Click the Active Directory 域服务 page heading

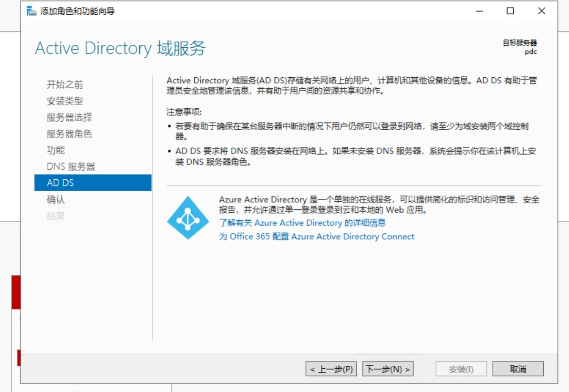[x=120, y=48]
